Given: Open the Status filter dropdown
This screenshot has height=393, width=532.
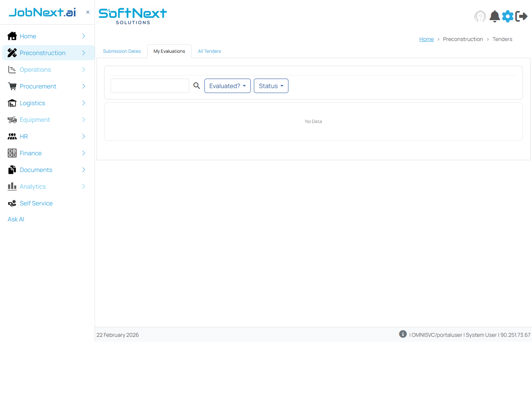Looking at the screenshot, I should coord(271,86).
